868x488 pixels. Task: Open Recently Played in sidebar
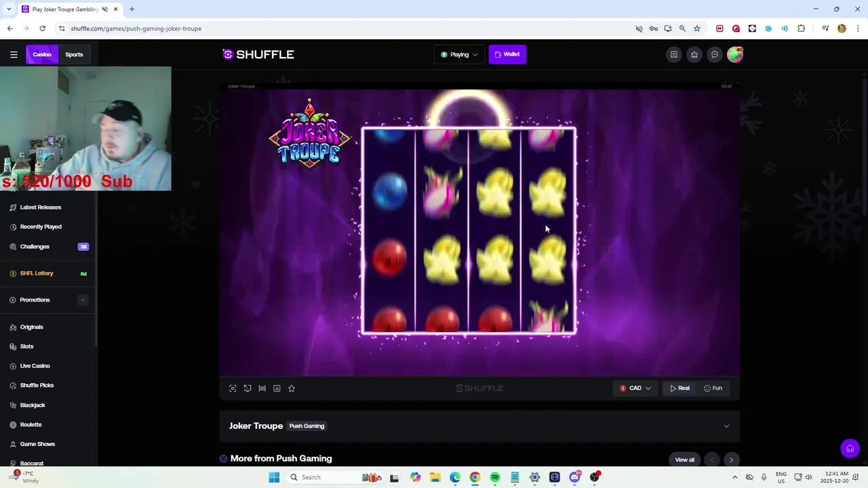[x=41, y=226]
